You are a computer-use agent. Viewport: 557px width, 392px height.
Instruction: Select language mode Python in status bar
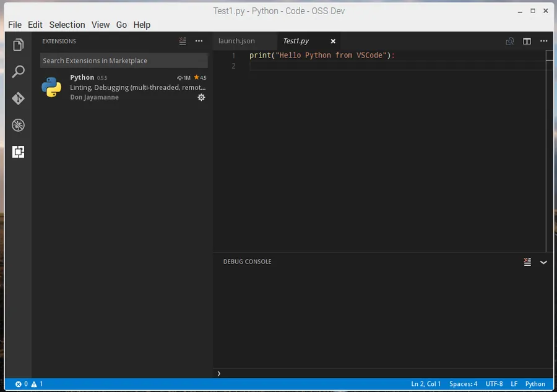tap(535, 384)
